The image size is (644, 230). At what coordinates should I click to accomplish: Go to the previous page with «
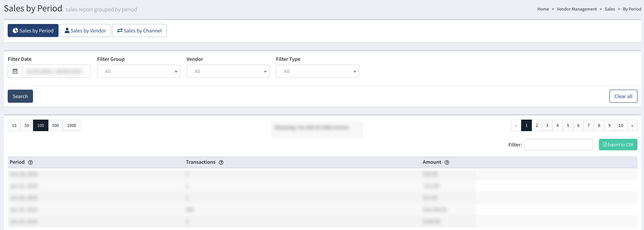[516, 126]
